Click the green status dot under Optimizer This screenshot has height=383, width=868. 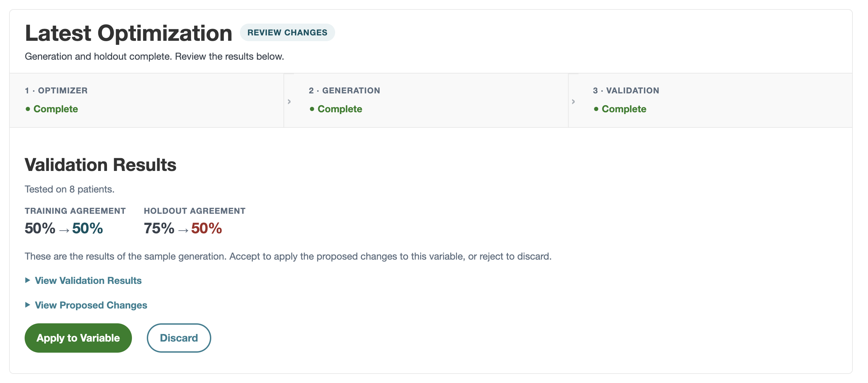click(28, 109)
